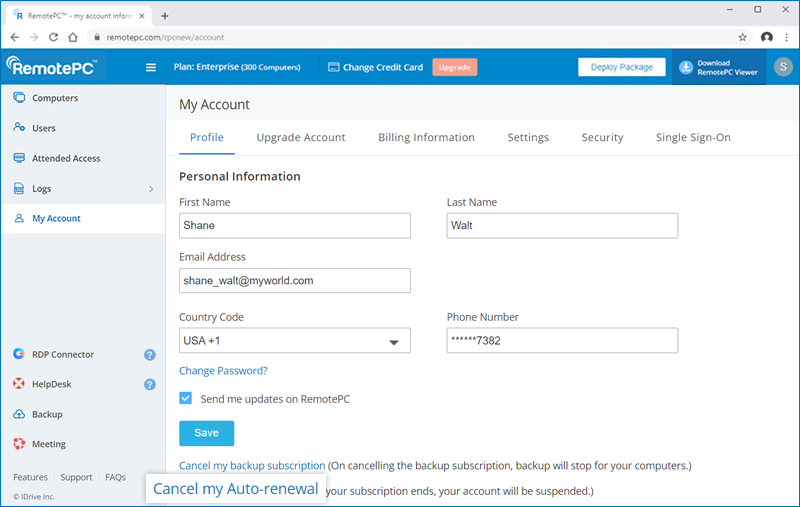Click Cancel my backup subscription link
This screenshot has width=800, height=507.
[252, 466]
